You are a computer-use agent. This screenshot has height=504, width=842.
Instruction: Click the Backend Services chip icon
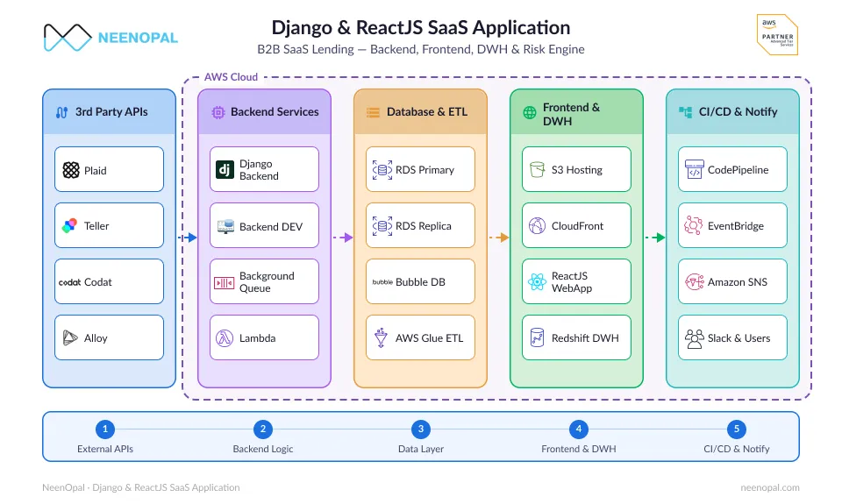tap(218, 112)
